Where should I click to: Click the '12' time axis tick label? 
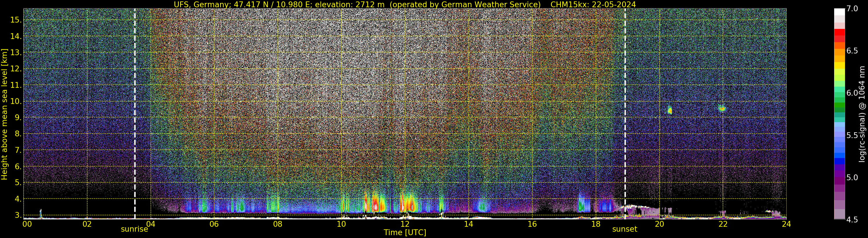(x=405, y=224)
